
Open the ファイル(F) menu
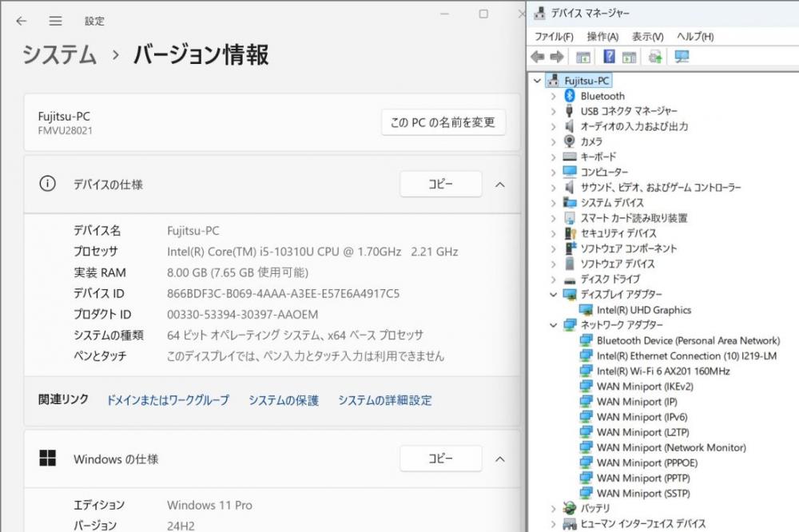click(x=554, y=36)
